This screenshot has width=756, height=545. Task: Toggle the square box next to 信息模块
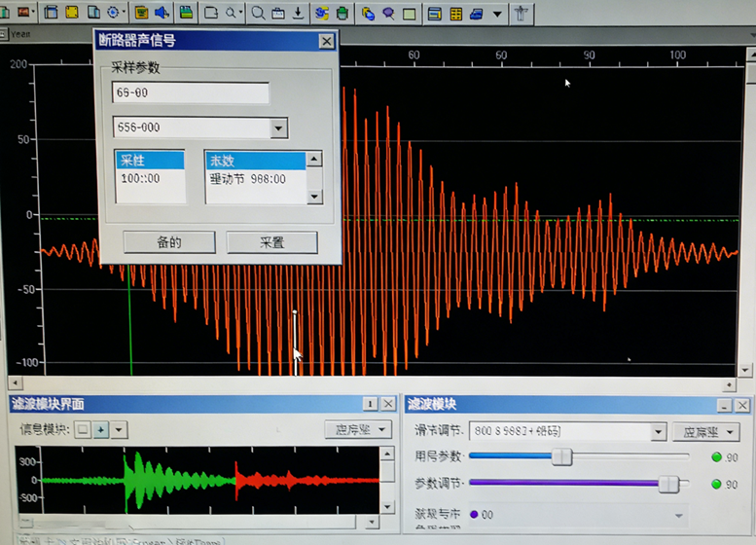click(x=84, y=429)
